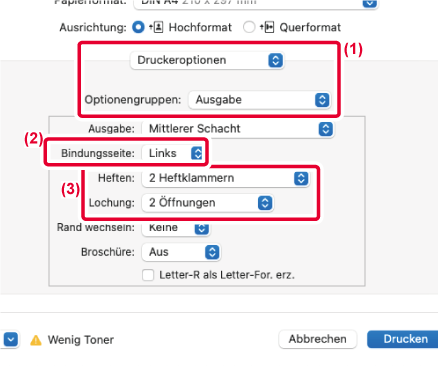
Task: Open Rand wechseln Keine dropdown
Action: [176, 228]
